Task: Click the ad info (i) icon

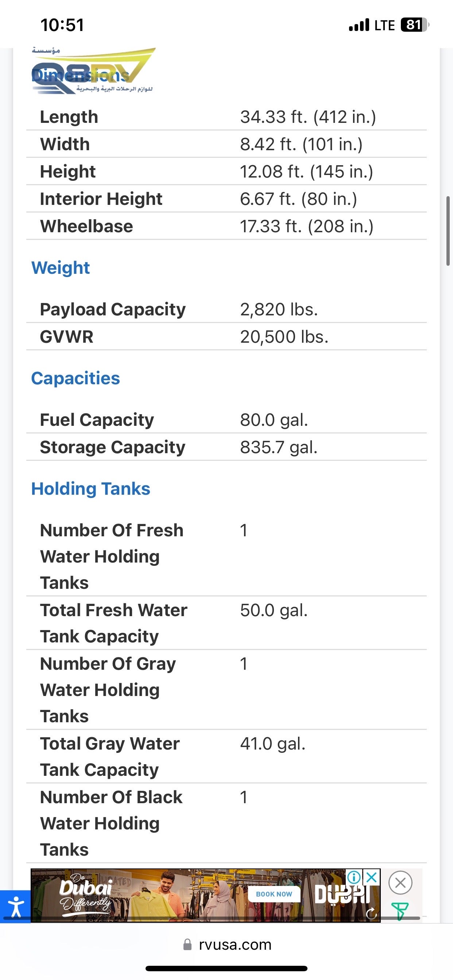Action: pos(354,877)
